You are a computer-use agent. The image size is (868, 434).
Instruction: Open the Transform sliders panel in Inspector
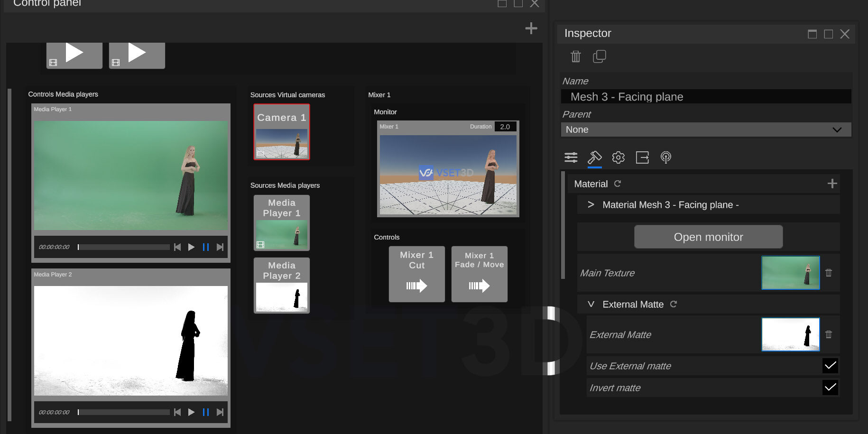coord(571,157)
